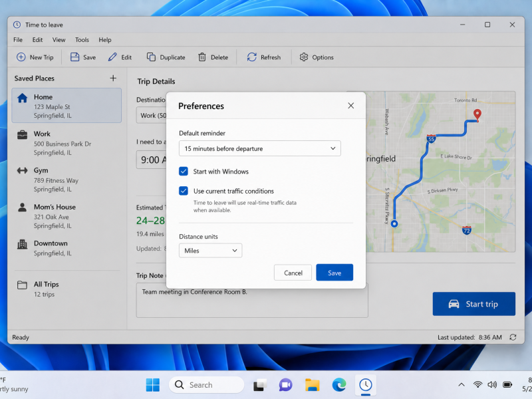Screen dimensions: 532x399
Task: Click the 'Ready' status bar text
Action: tap(21, 337)
